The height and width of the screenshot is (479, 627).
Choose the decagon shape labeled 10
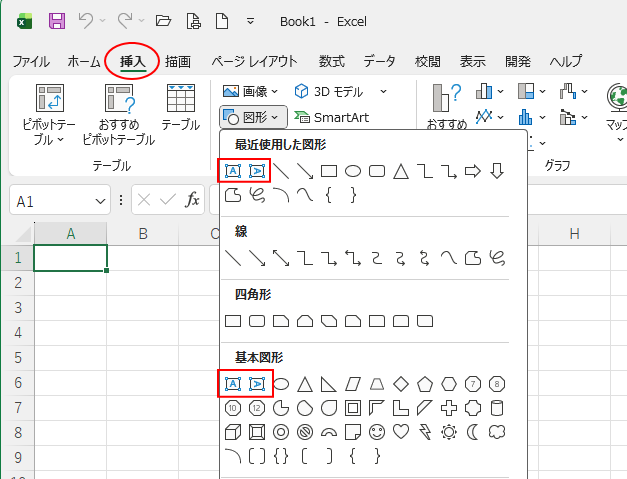point(233,408)
